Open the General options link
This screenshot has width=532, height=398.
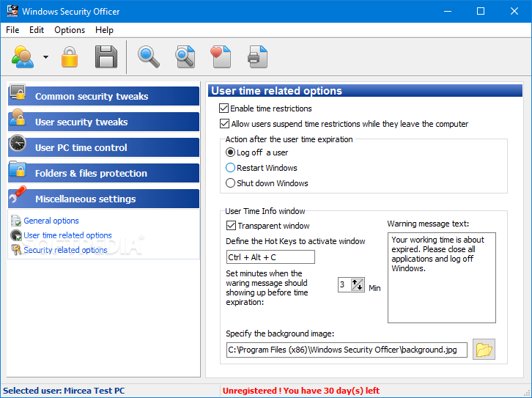tap(51, 221)
